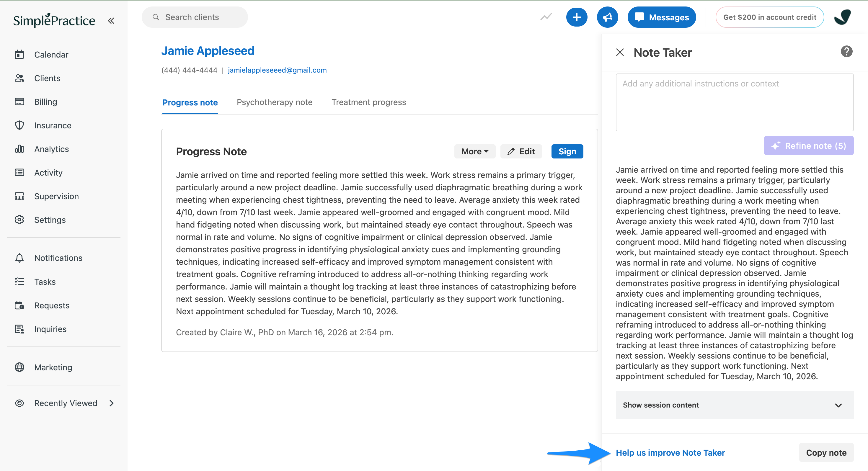Image resolution: width=868 pixels, height=471 pixels.
Task: Click the analytics trend line icon
Action: [546, 17]
